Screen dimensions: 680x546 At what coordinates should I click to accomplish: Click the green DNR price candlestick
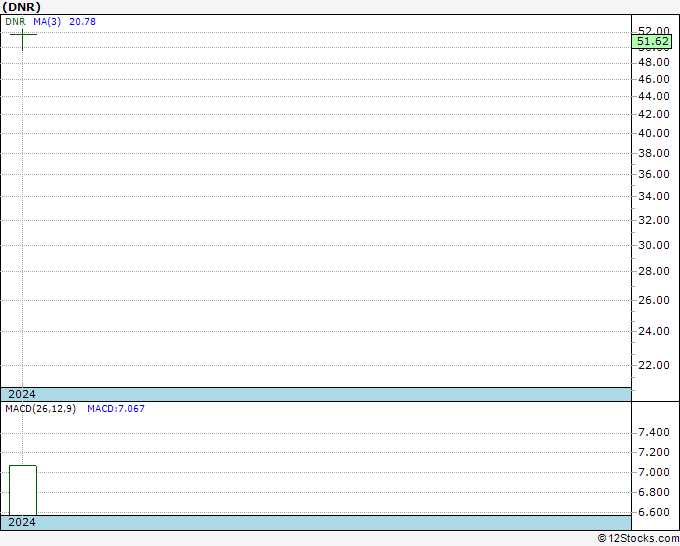click(x=23, y=38)
